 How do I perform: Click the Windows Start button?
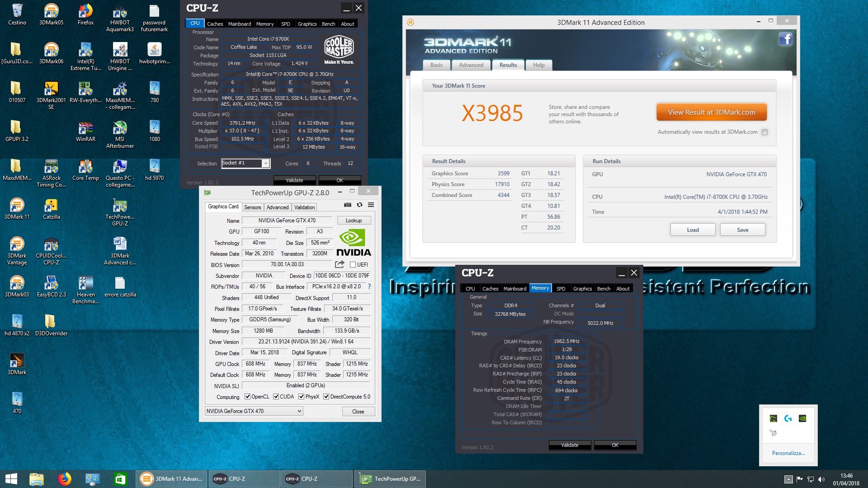[11, 479]
